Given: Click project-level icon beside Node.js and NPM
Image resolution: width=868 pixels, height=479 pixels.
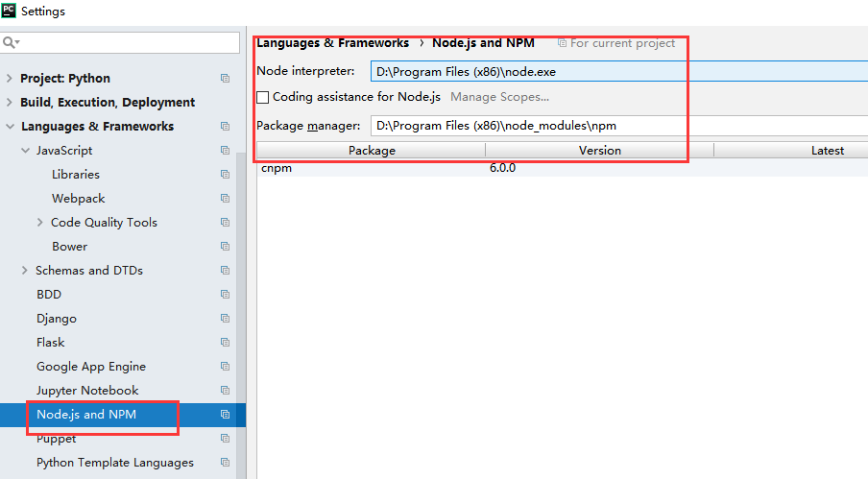Looking at the screenshot, I should [225, 415].
